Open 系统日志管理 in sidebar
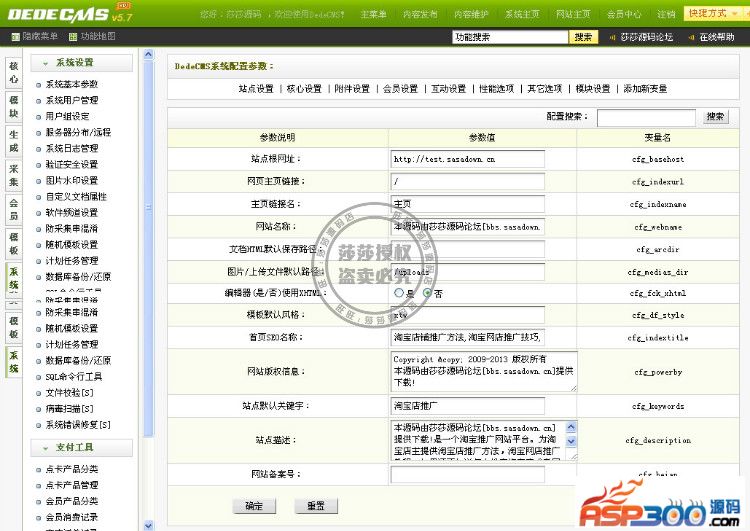The height and width of the screenshot is (531, 750). pyautogui.click(x=71, y=148)
